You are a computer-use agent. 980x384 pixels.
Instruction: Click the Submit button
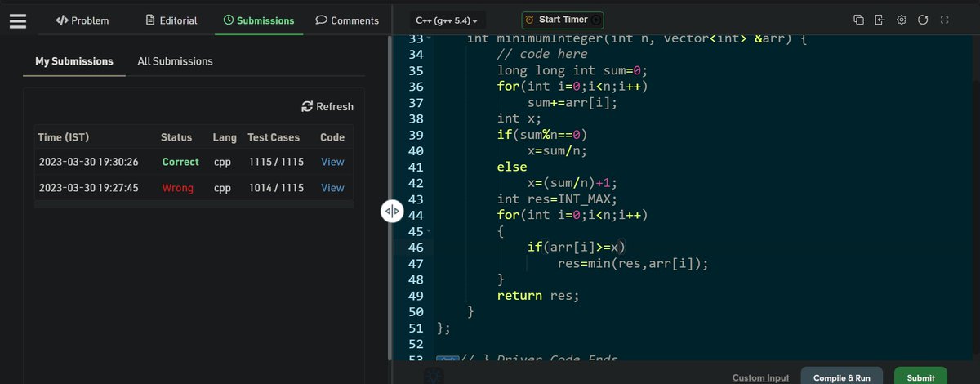click(x=920, y=377)
